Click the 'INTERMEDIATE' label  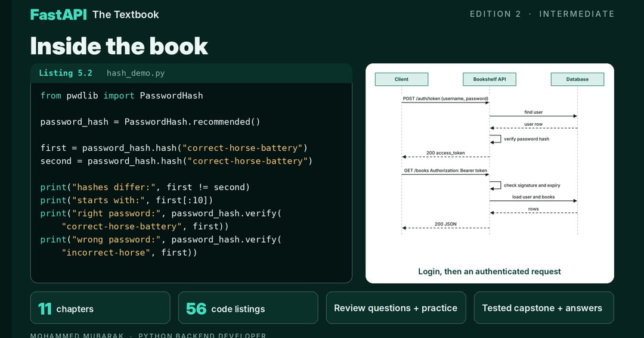coord(577,14)
